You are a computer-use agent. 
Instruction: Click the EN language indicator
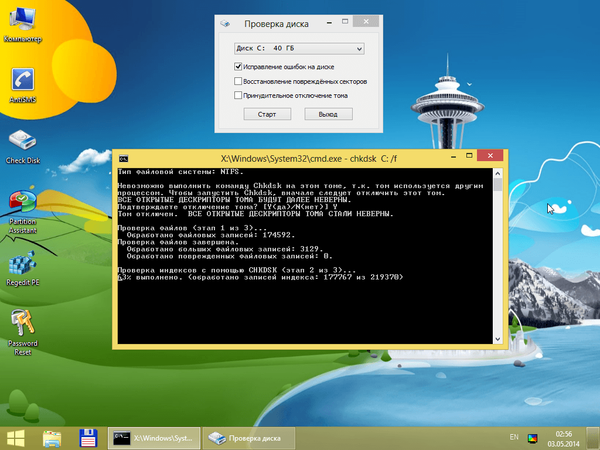[x=514, y=437]
